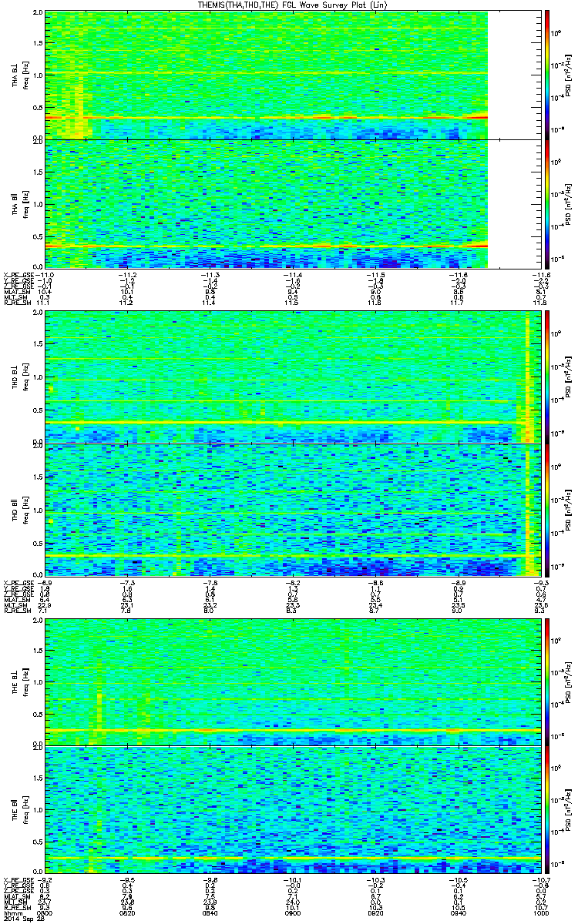578x924 pixels.
Task: Click the THA B⊥ freq [Hz] axis label
Action: click(25, 75)
